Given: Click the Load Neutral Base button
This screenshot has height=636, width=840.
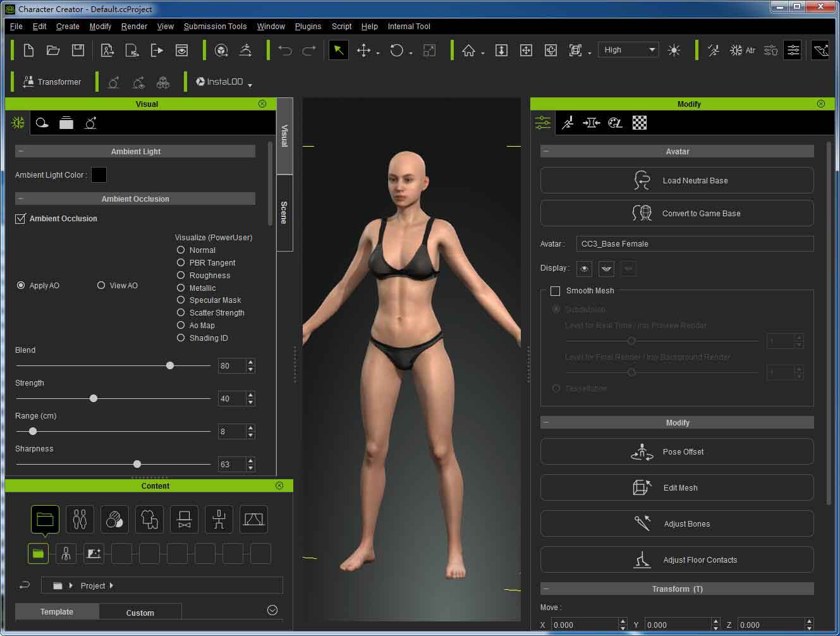Looking at the screenshot, I should (x=676, y=180).
